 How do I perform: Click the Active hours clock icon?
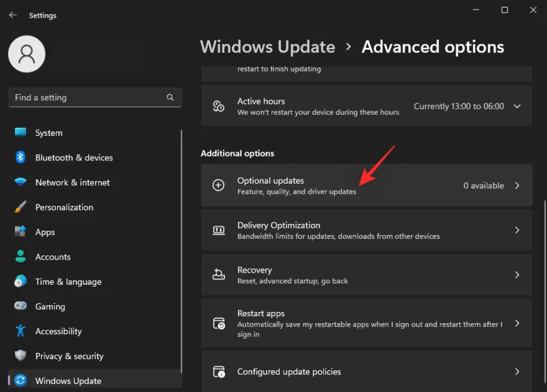219,106
